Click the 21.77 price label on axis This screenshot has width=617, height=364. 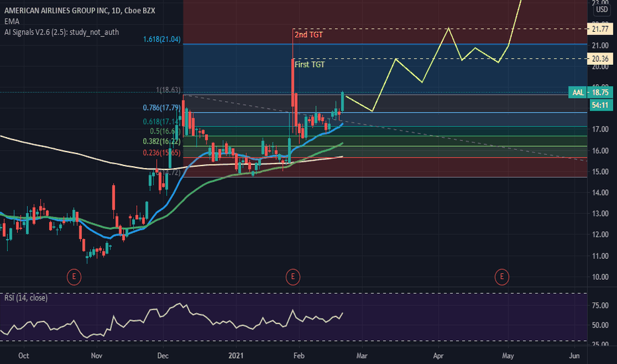click(600, 29)
